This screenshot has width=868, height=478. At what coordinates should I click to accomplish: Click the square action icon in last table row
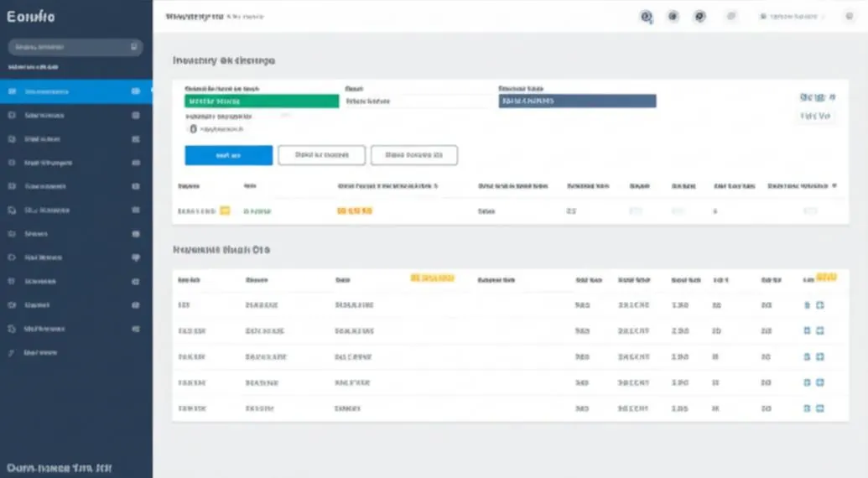[820, 408]
